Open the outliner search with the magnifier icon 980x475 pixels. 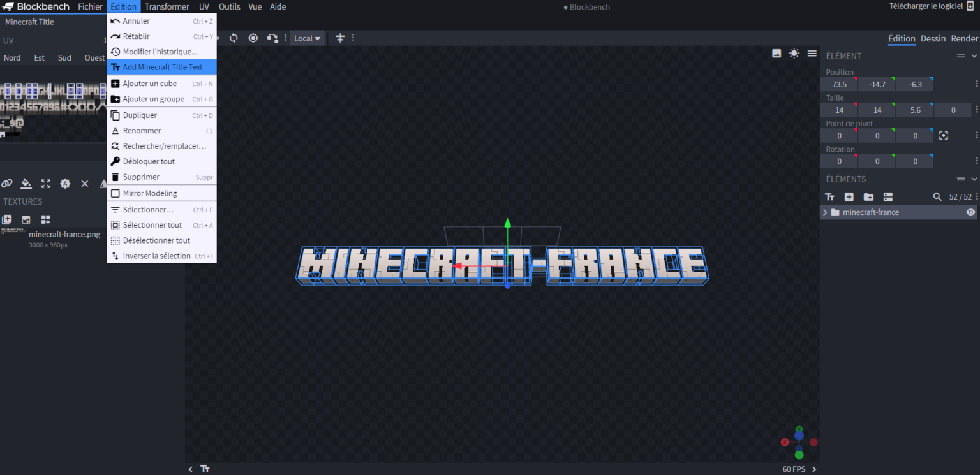point(937,197)
